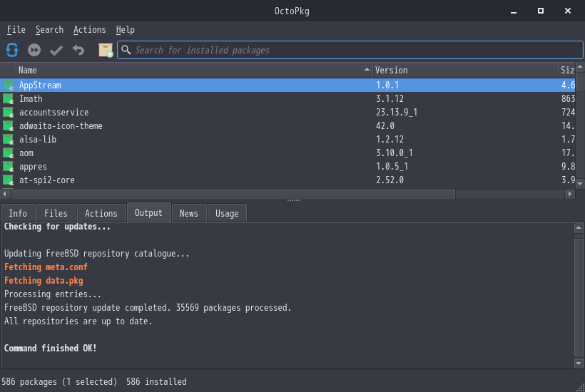
Task: Switch to the News tab
Action: [189, 213]
